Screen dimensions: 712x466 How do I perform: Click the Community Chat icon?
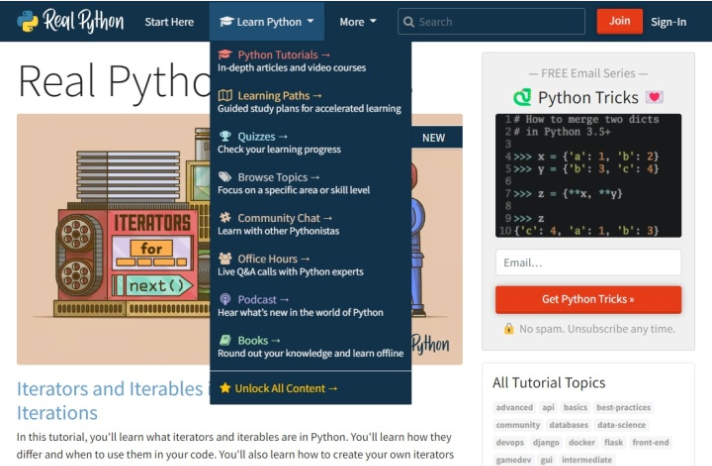click(225, 218)
